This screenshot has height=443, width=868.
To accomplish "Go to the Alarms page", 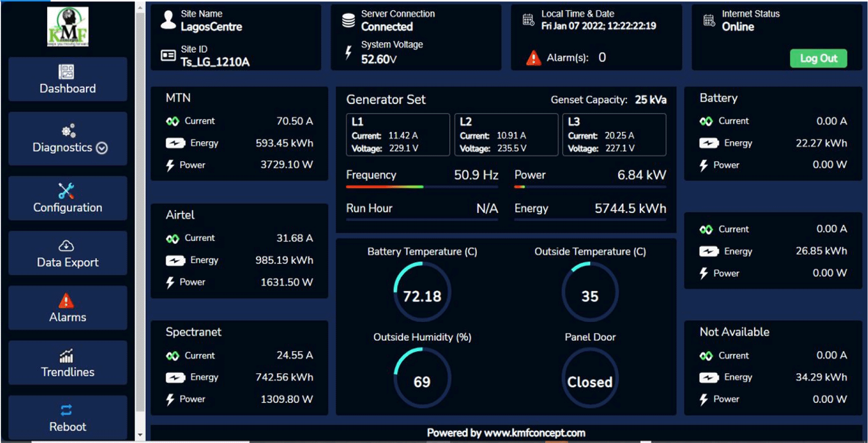I will click(x=67, y=308).
